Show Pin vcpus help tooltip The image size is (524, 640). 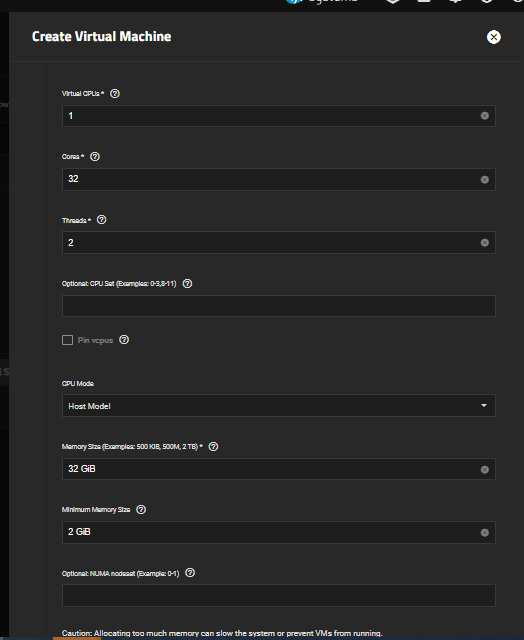(124, 340)
